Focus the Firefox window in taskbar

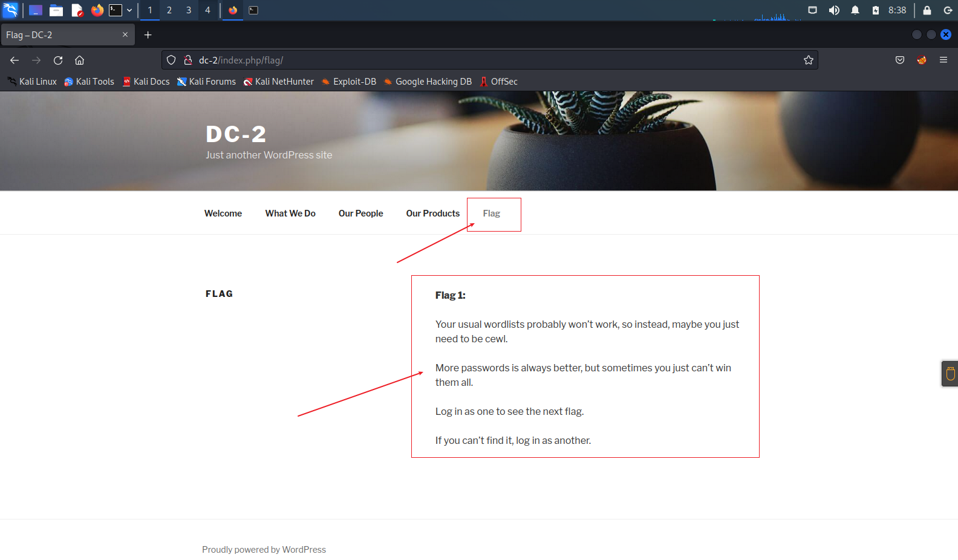[233, 10]
